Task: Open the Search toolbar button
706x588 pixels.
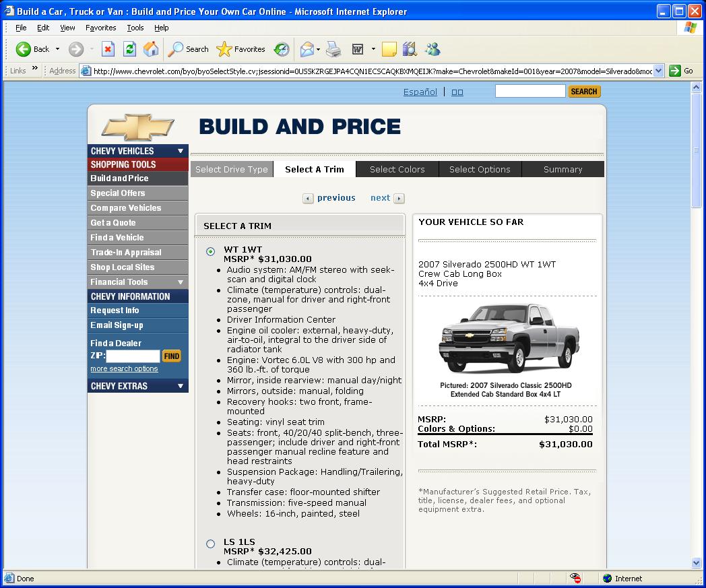Action: (189, 49)
